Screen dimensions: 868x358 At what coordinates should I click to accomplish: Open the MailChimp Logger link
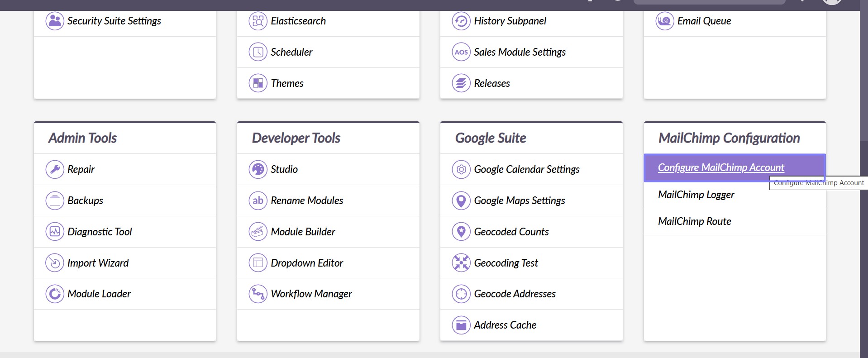696,195
